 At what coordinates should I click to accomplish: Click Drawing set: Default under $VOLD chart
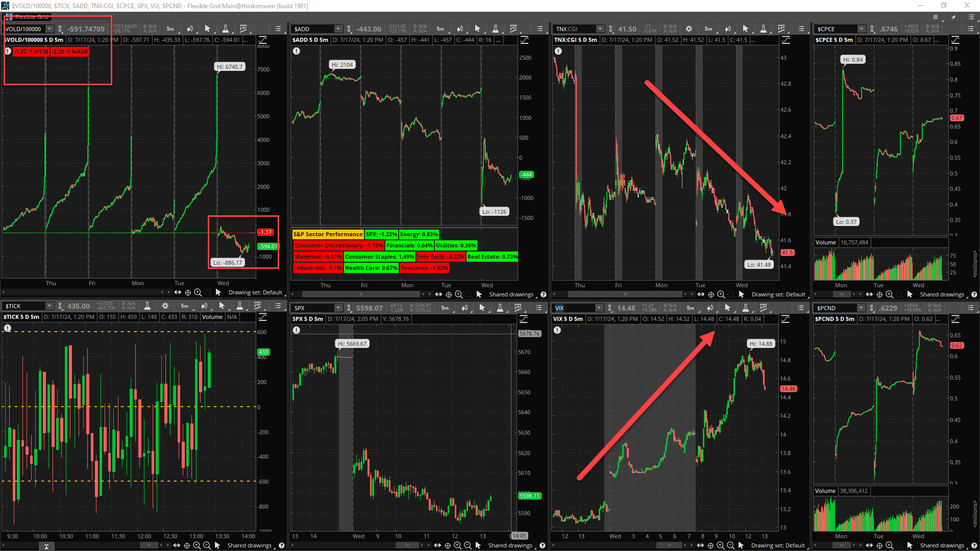[255, 292]
